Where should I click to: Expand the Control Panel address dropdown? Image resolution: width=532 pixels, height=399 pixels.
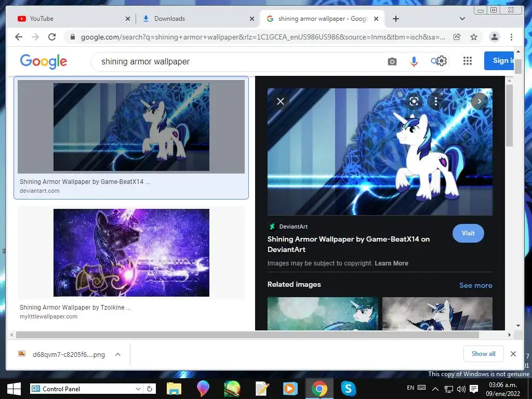pos(138,389)
